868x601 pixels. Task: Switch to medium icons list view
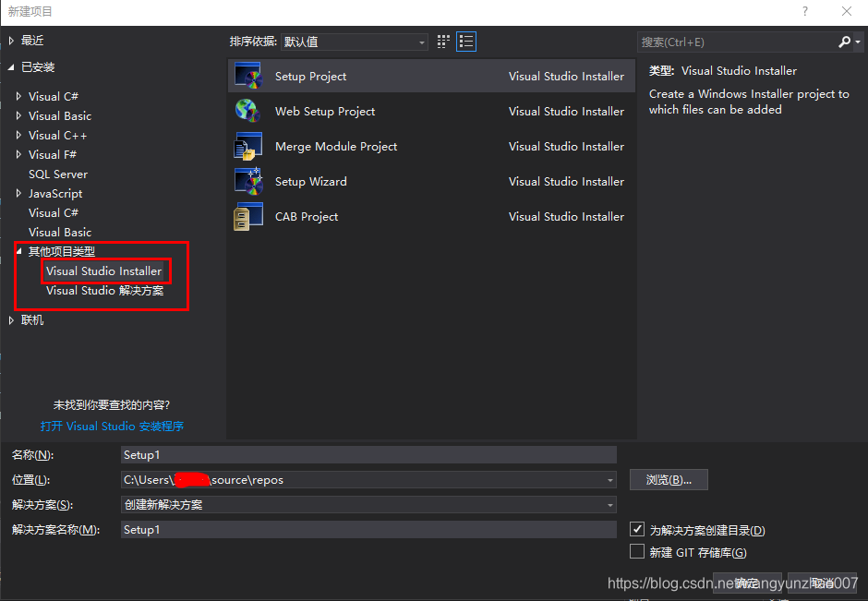pos(466,42)
